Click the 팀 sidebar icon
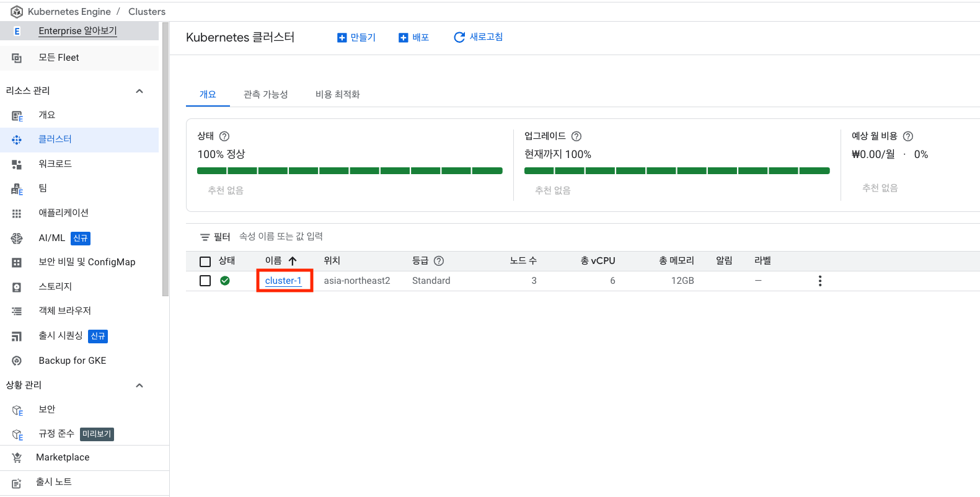 pos(17,189)
